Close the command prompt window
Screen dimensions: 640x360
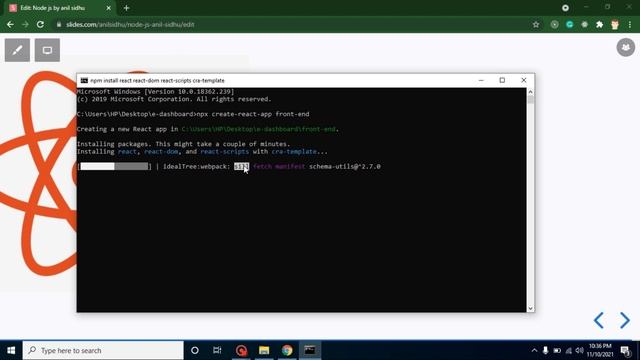tap(524, 80)
